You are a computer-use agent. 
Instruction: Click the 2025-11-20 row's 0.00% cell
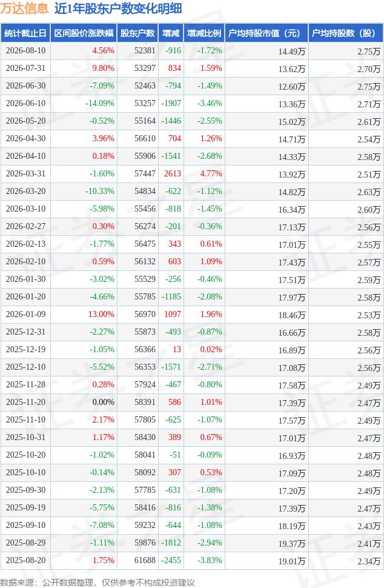[x=104, y=402]
